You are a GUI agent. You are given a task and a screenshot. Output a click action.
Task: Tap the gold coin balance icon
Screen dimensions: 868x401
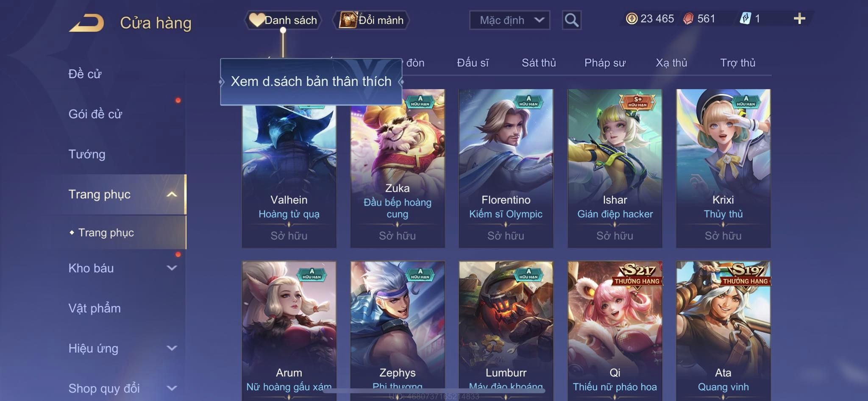632,19
